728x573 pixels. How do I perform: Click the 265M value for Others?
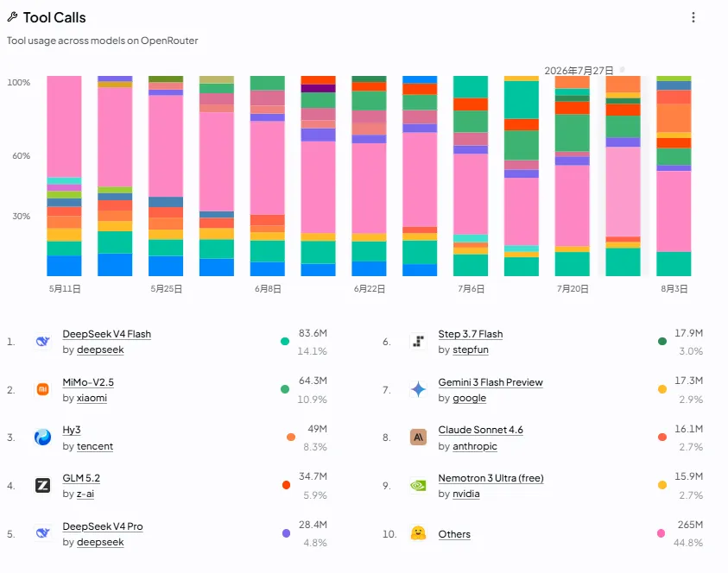coord(690,525)
